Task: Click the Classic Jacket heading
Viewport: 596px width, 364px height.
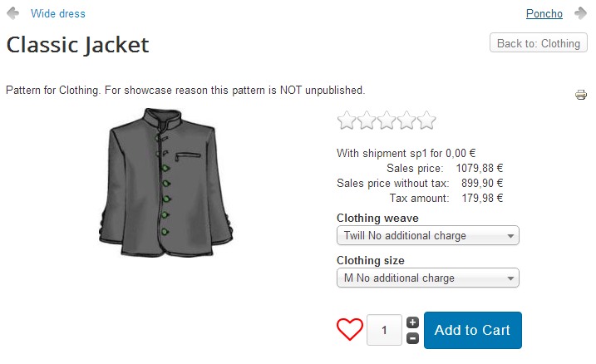Action: [x=78, y=45]
